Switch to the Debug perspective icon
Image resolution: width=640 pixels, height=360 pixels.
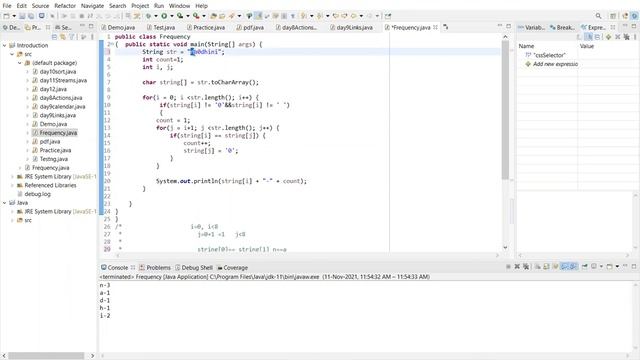[x=635, y=16]
